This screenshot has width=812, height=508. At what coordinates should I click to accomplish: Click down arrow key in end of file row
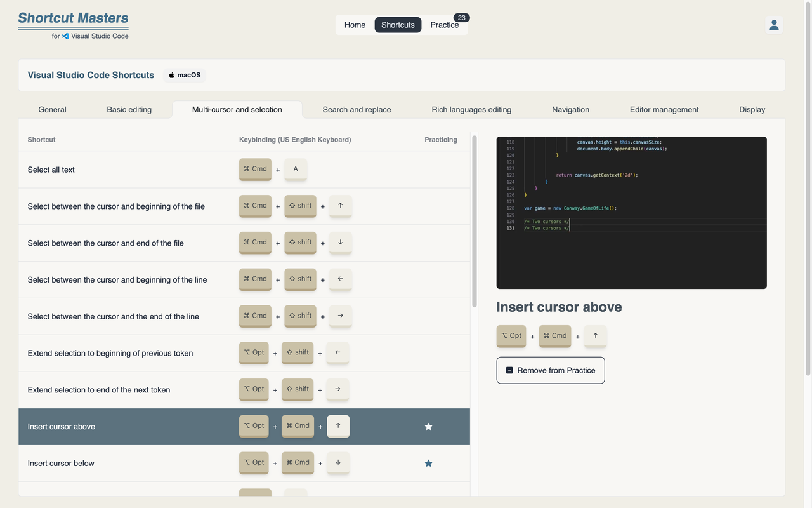341,243
